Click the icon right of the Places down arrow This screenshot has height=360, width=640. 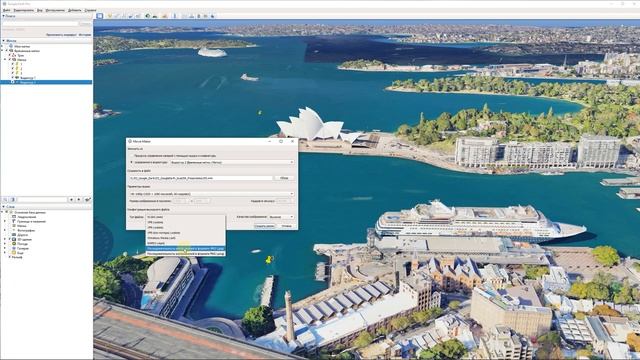pos(88,200)
